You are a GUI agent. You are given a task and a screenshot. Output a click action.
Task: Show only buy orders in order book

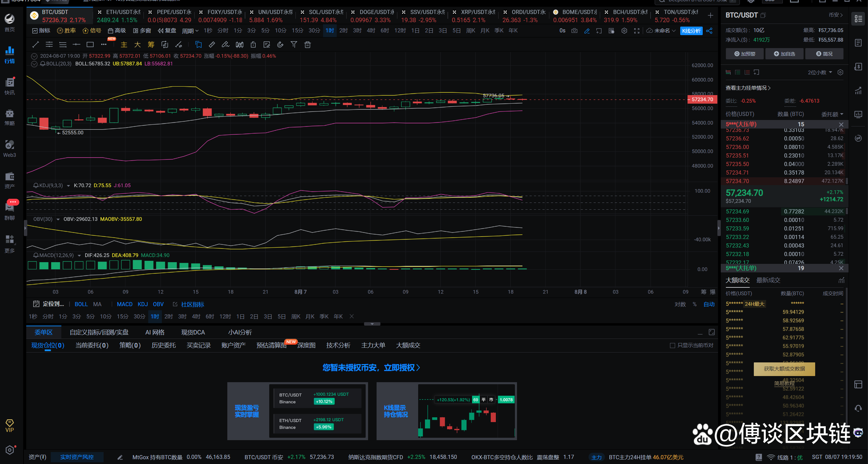coord(737,72)
